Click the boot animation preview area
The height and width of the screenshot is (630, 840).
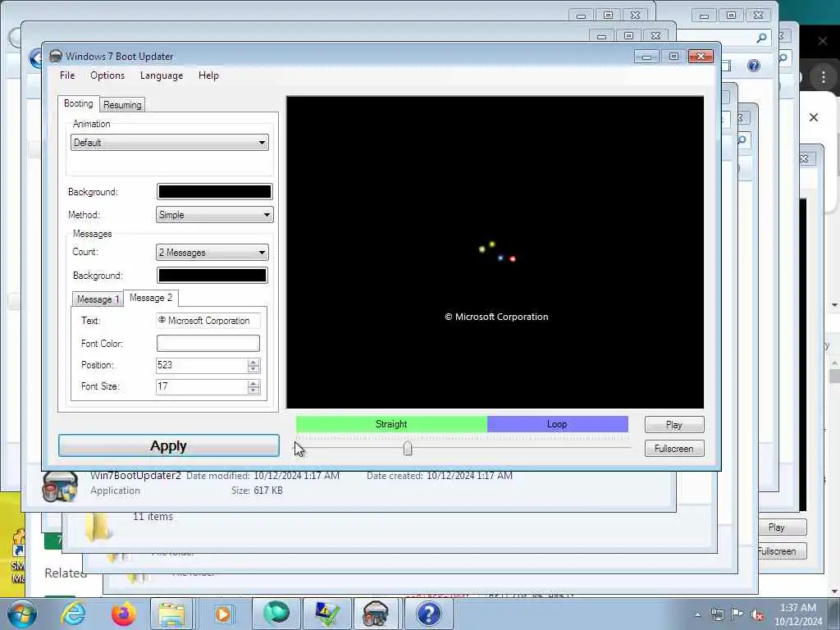tap(495, 253)
